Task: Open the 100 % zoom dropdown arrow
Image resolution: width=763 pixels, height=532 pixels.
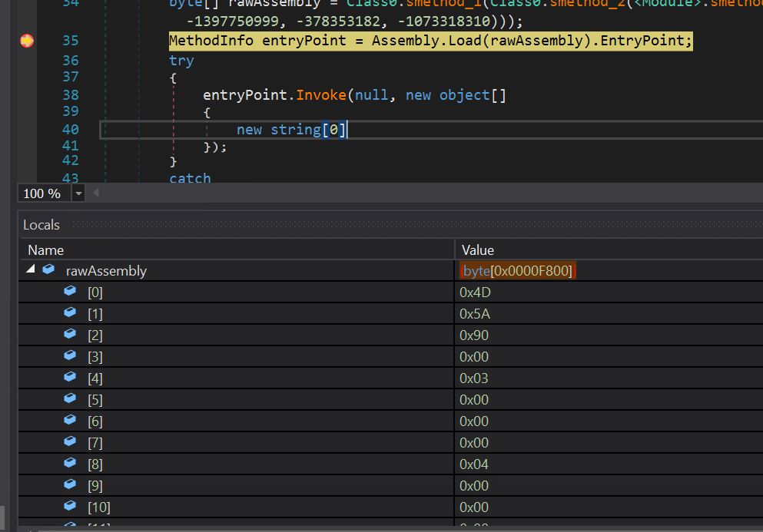Action: pos(78,193)
